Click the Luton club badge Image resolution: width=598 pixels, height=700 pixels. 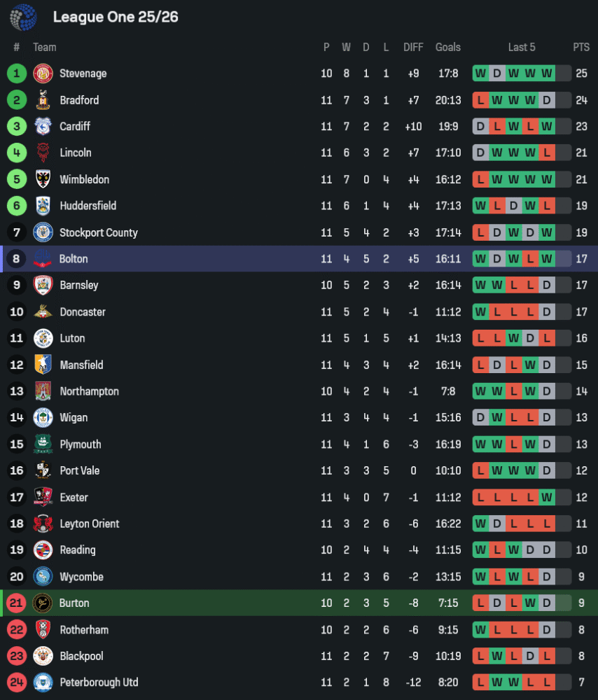[x=43, y=339]
